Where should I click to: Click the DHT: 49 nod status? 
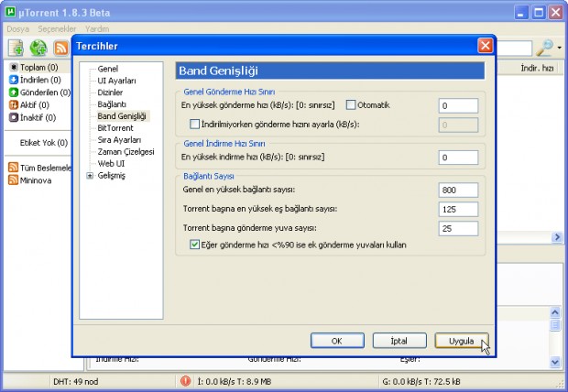tap(75, 382)
